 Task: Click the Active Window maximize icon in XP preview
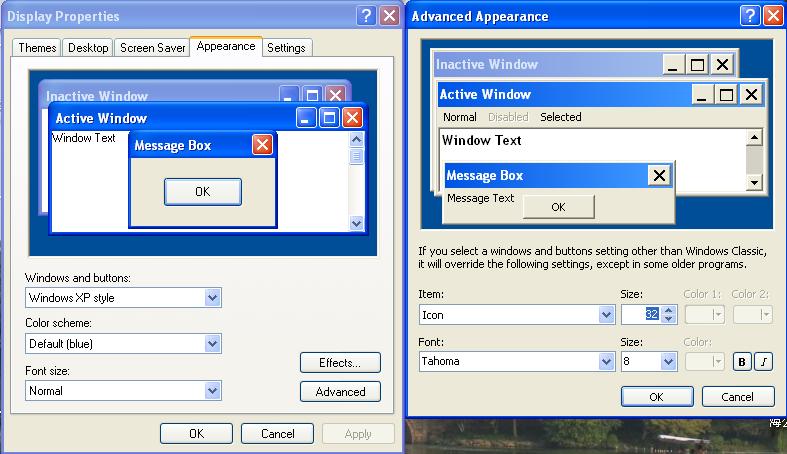click(329, 118)
